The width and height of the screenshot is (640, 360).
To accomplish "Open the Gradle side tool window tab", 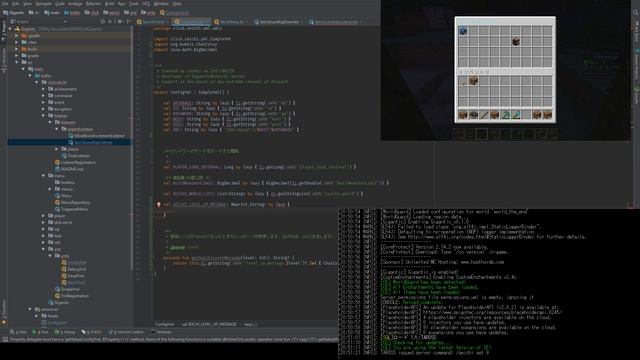I will pyautogui.click(x=636, y=95).
